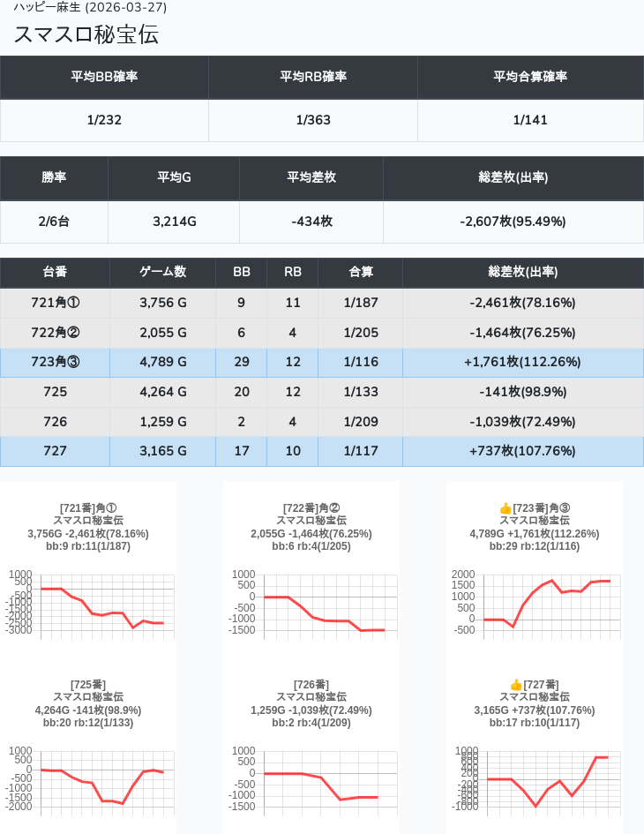The width and height of the screenshot is (644, 834).
Task: Click the thumbs-up icon beside [723番]角③
Action: 505,508
